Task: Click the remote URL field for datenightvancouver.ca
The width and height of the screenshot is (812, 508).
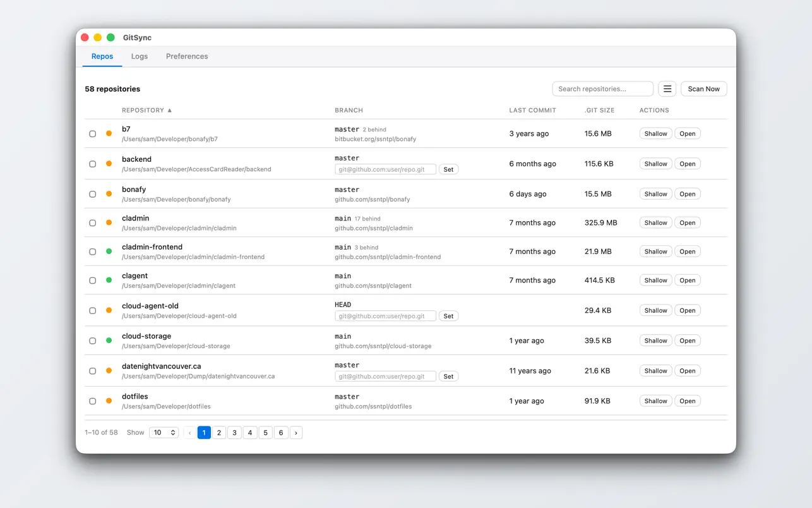Action: pos(385,377)
